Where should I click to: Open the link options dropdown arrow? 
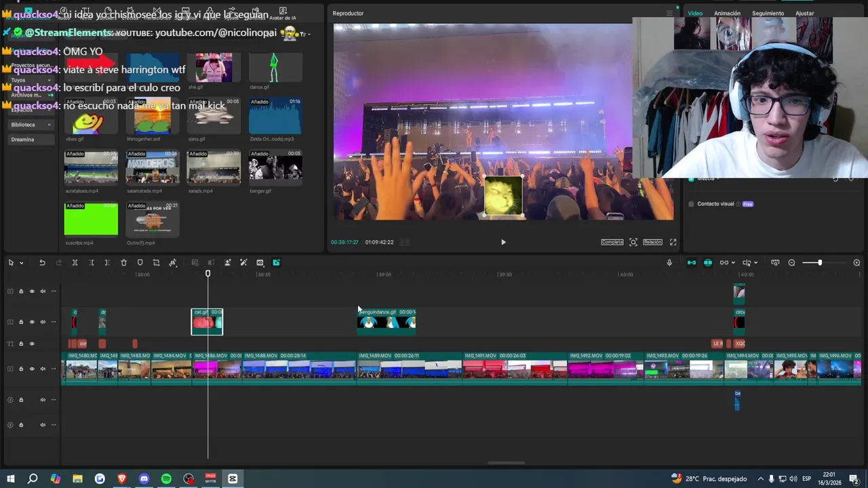[x=733, y=263]
